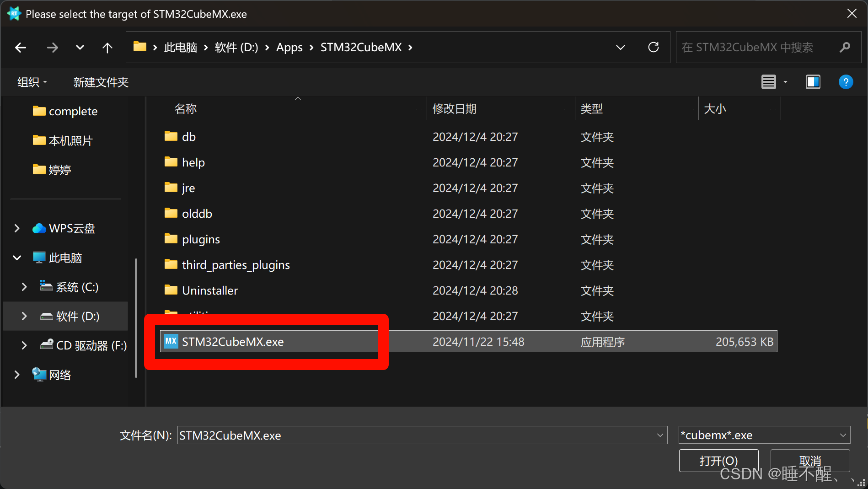
Task: Expand WPS云盘 tree node
Action: [x=17, y=228]
